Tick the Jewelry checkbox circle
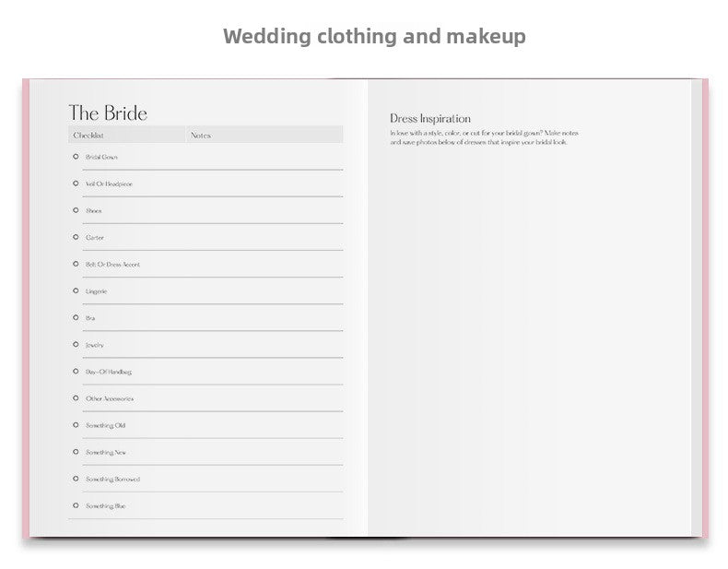Image resolution: width=728 pixels, height=569 pixels. pyautogui.click(x=76, y=344)
